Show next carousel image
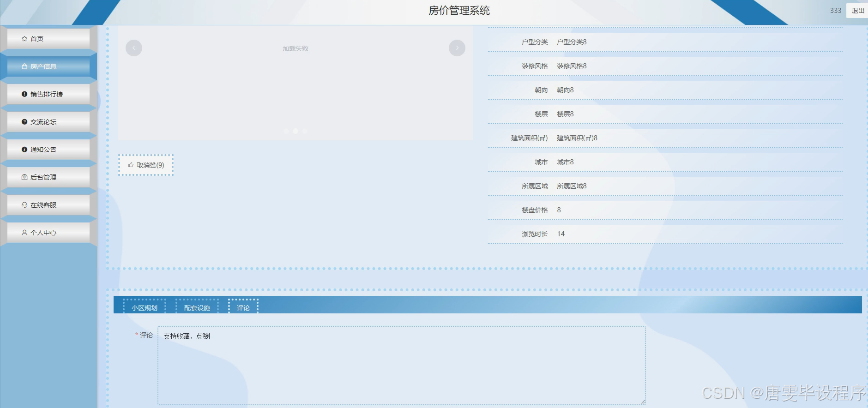Image resolution: width=868 pixels, height=408 pixels. point(457,48)
